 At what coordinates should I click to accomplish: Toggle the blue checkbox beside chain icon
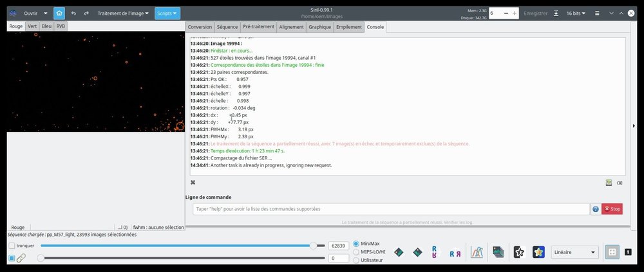(12, 258)
